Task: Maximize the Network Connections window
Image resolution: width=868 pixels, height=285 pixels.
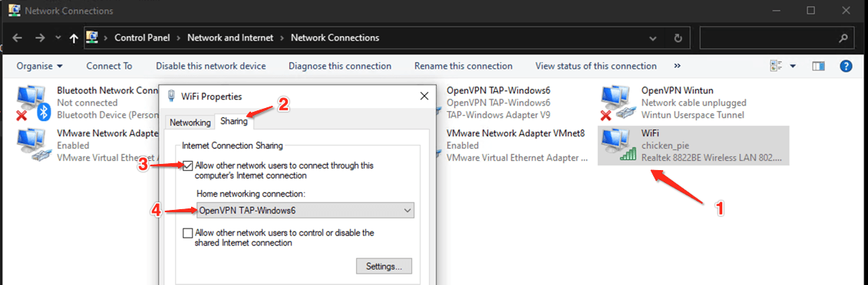Action: tap(811, 11)
